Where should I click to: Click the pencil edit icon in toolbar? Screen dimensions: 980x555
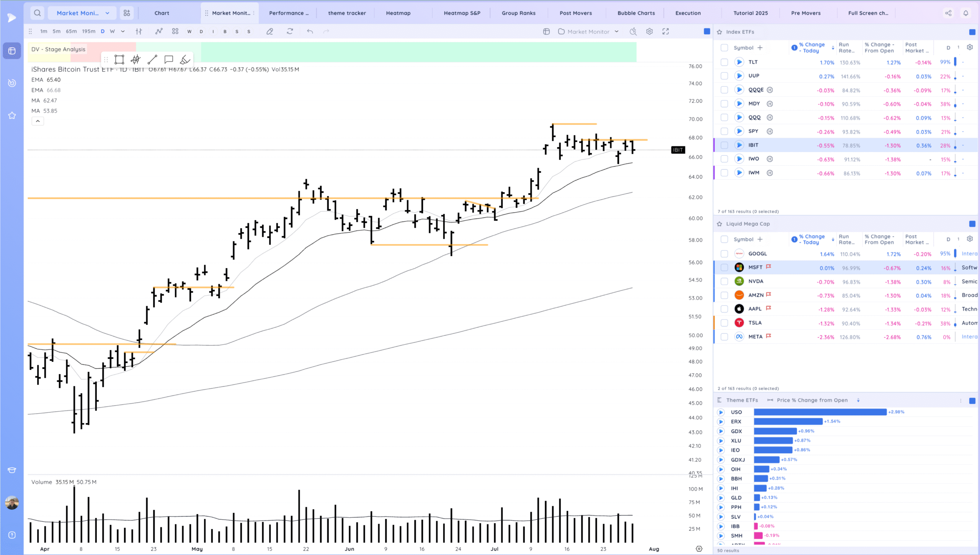(x=270, y=31)
